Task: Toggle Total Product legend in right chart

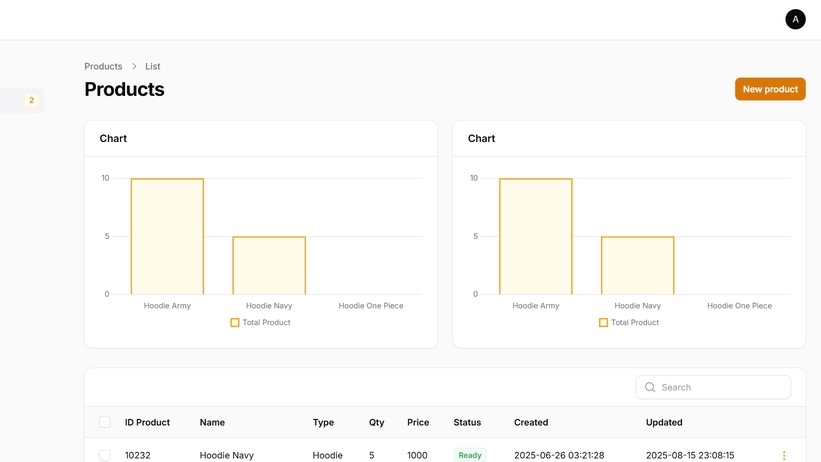Action: point(629,322)
